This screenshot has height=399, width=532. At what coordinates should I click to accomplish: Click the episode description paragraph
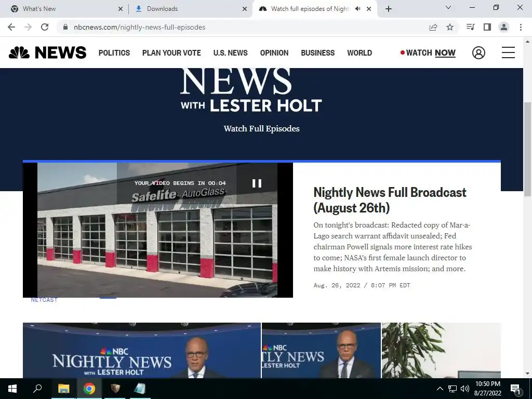pos(393,247)
